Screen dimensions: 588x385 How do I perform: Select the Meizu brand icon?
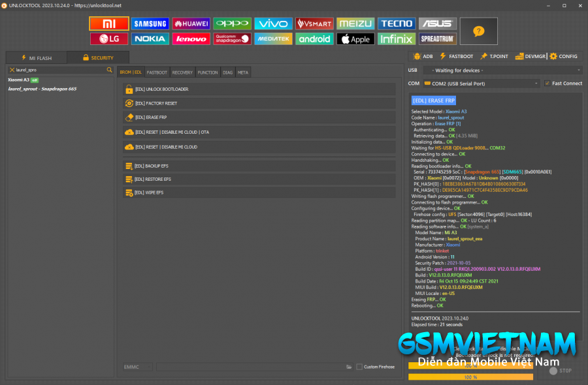point(355,23)
